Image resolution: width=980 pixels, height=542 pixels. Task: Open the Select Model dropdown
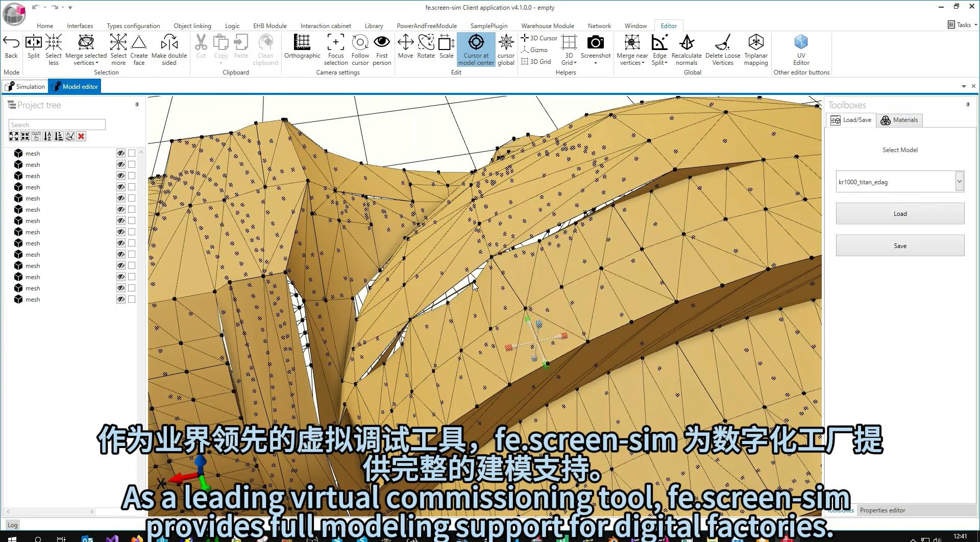tap(959, 181)
